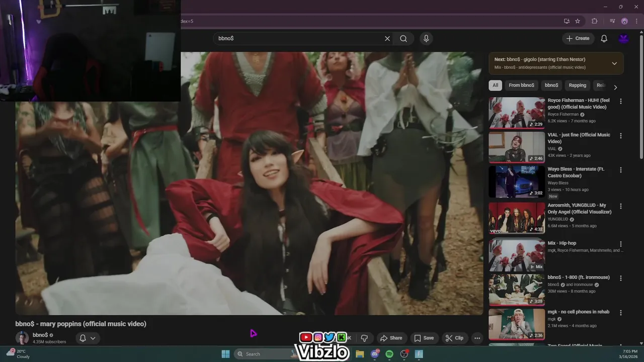Click the Clip button
The image size is (644, 362).
(x=454, y=338)
